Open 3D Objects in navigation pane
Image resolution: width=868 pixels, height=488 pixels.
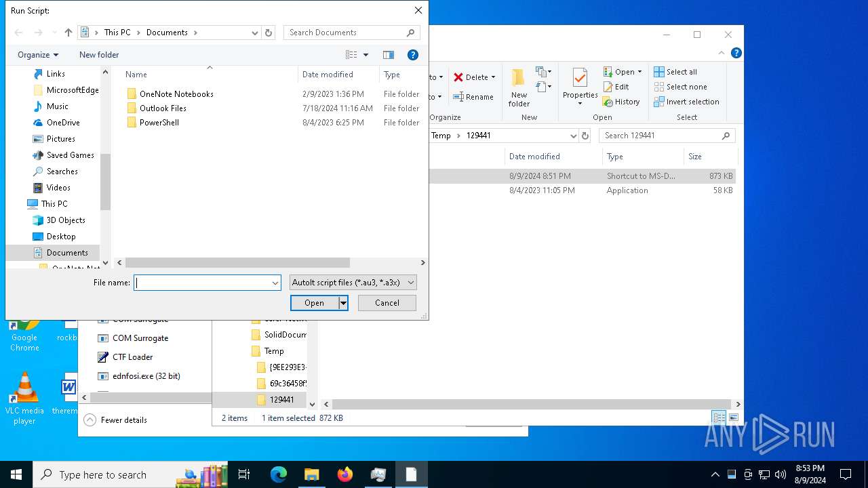click(66, 220)
